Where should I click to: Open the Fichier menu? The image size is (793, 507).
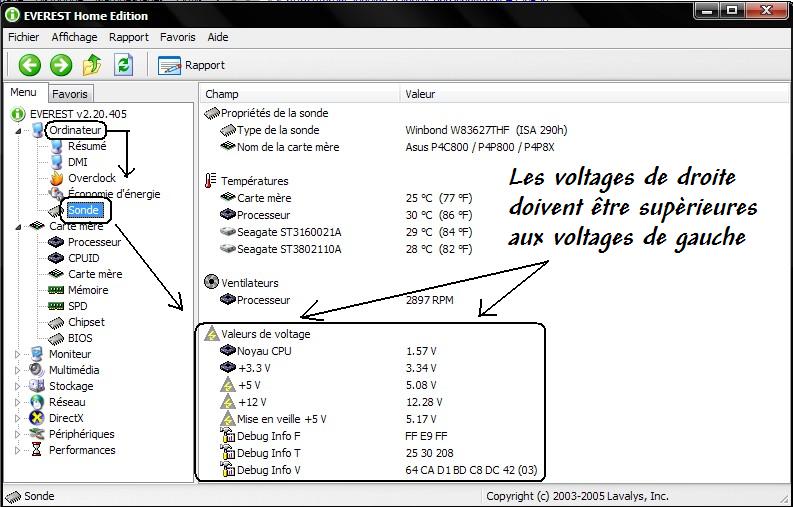point(23,37)
